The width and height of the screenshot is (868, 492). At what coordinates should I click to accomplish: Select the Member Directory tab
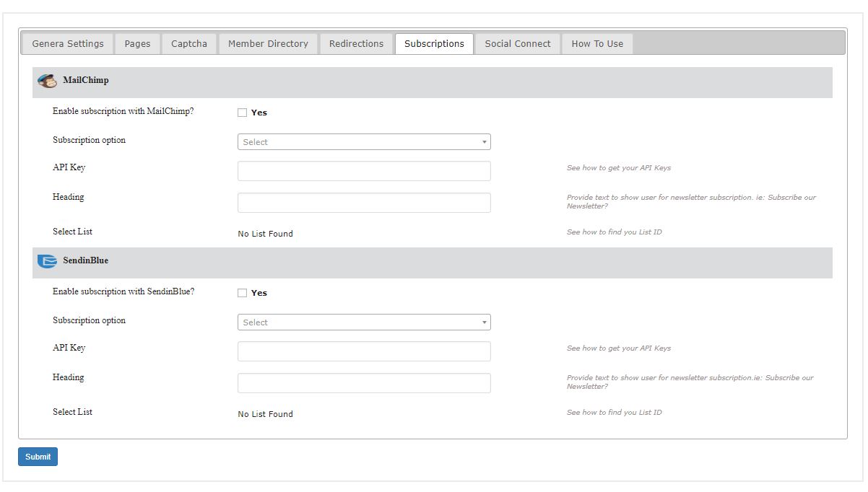click(268, 43)
